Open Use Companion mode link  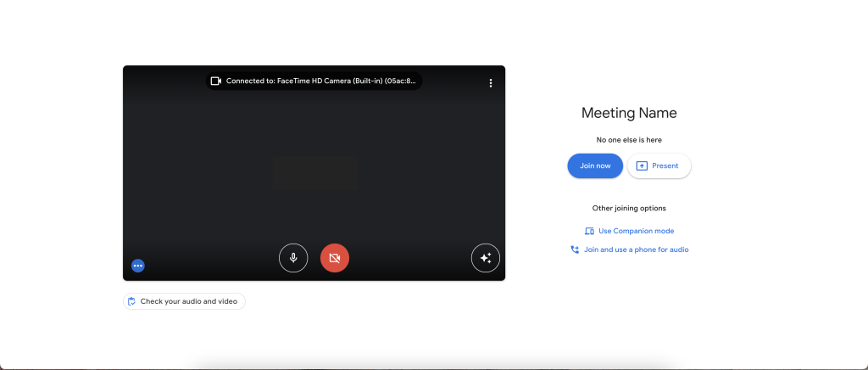tap(636, 231)
